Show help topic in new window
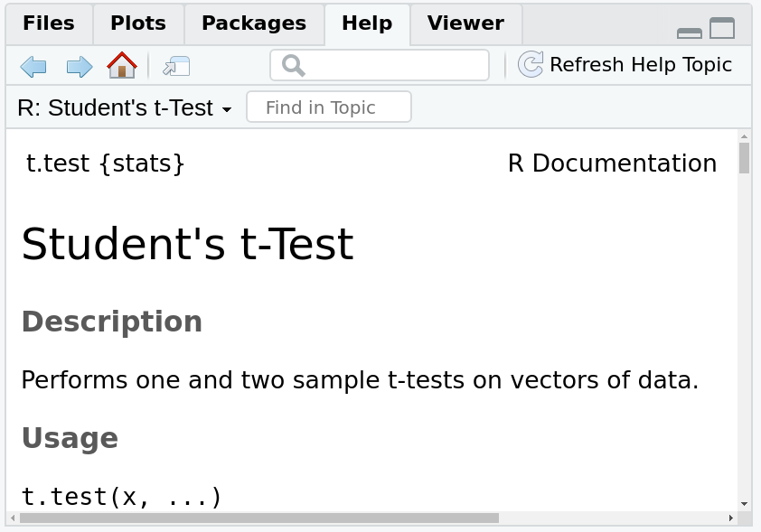This screenshot has width=761, height=532. tap(176, 65)
